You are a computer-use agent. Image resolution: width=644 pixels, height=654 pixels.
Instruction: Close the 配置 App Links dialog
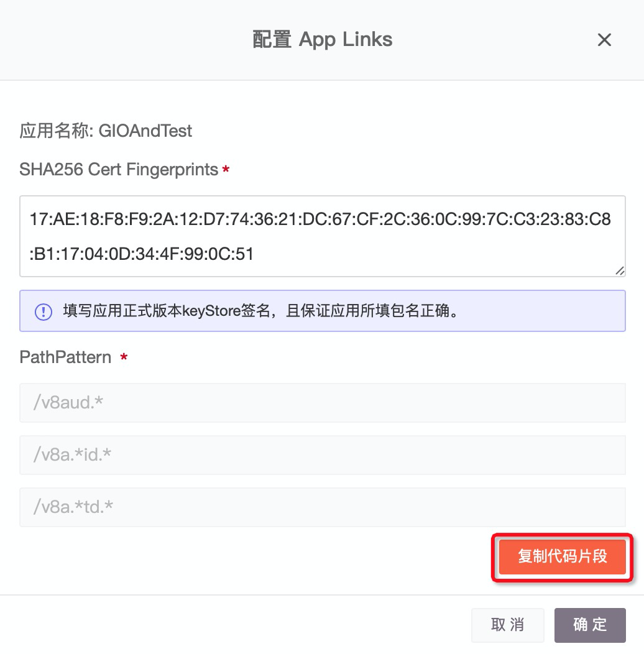604,40
